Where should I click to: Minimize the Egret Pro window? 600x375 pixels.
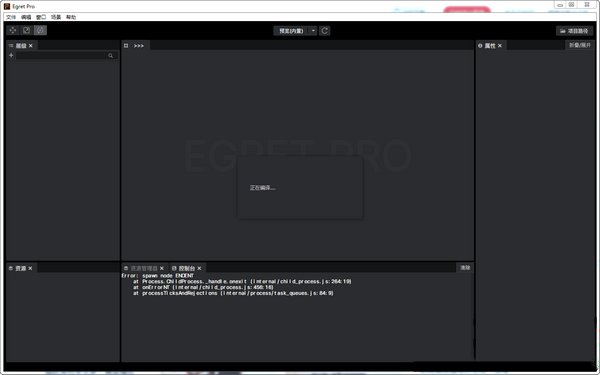pyautogui.click(x=560, y=5)
